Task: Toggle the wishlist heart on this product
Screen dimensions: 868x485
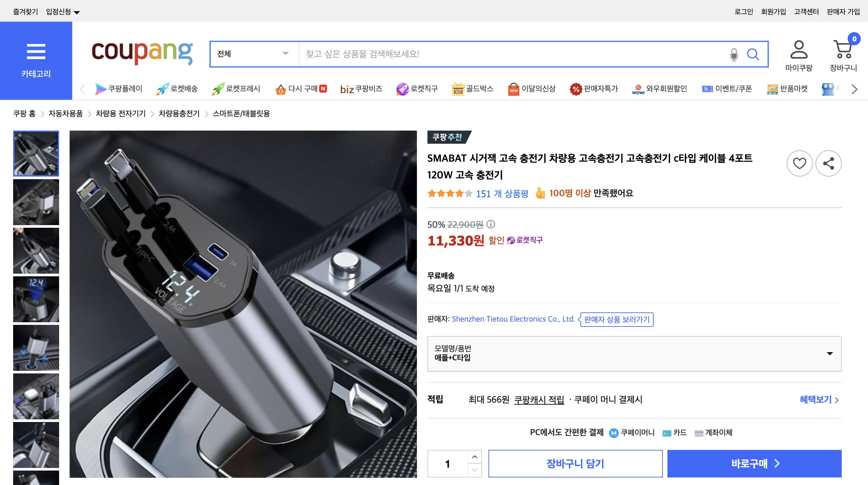Action: pyautogui.click(x=799, y=163)
